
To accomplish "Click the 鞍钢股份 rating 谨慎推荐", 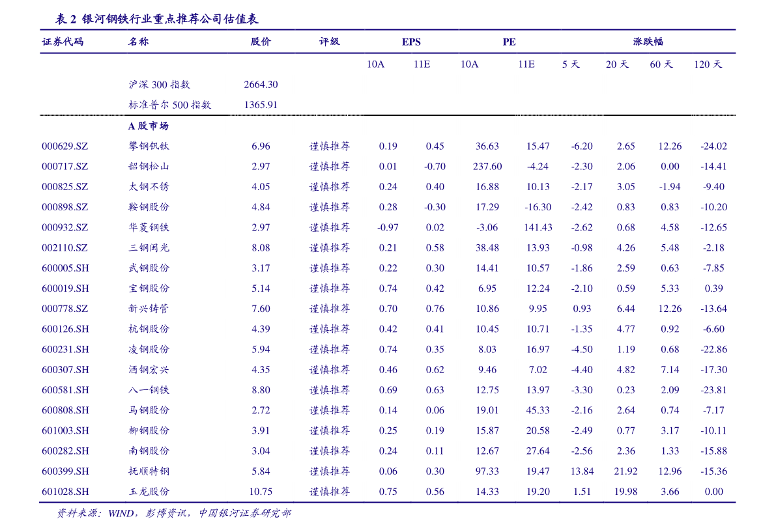I will (329, 207).
